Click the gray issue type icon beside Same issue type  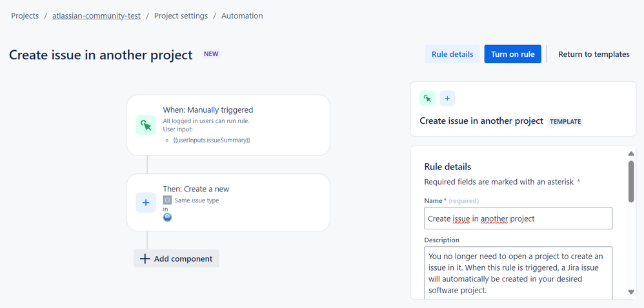coord(167,200)
